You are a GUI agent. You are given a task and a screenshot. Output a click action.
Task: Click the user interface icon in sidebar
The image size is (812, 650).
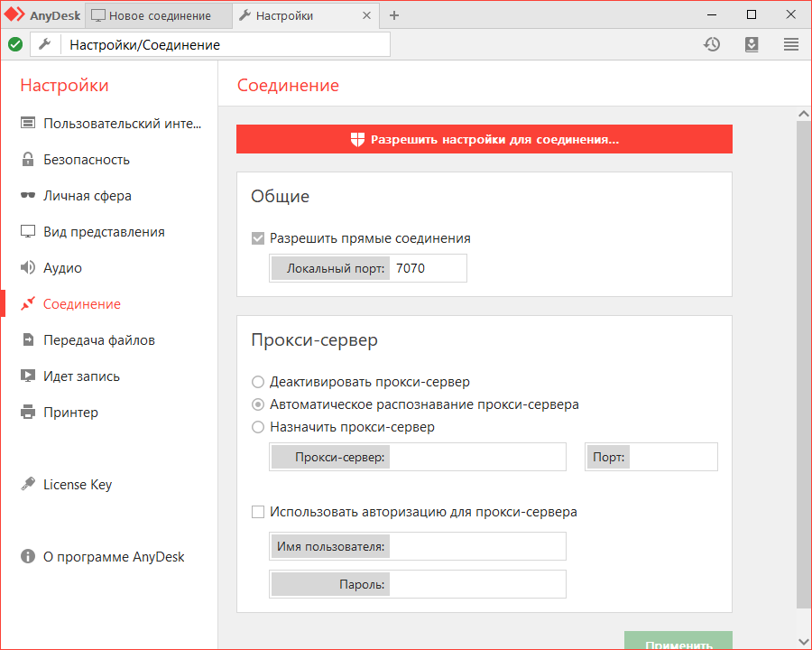tap(28, 124)
